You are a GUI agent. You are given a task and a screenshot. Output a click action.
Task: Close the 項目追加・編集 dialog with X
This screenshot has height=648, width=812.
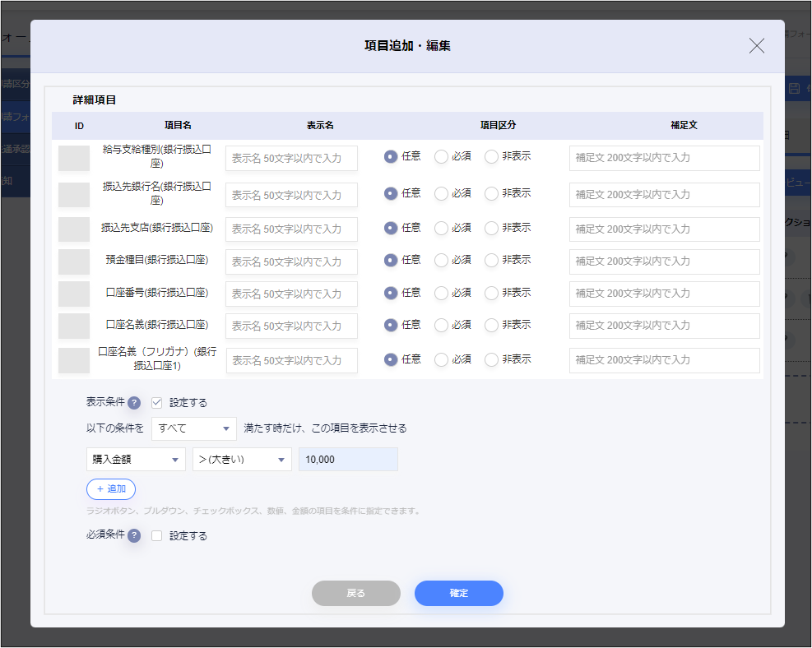(757, 46)
